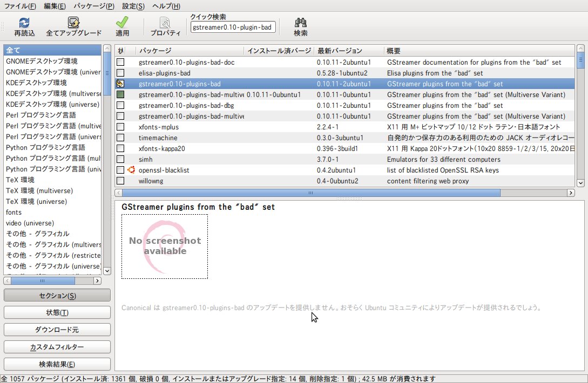Select the TeX 環境 (multiverse) section
This screenshot has width=588, height=383.
click(52, 191)
